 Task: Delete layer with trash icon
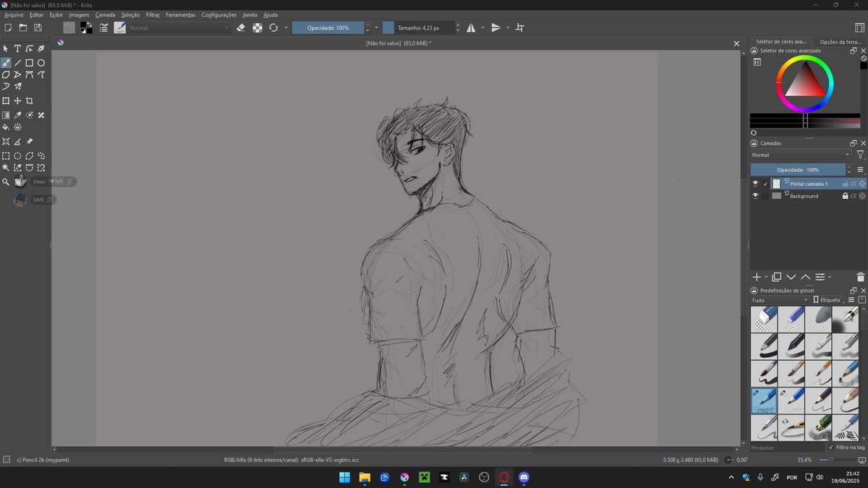click(x=860, y=277)
